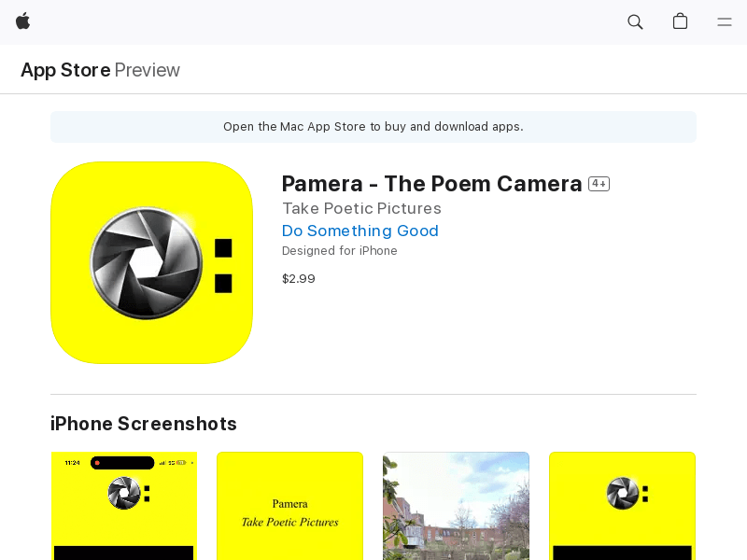Click the shutter icon in the first screenshot

tap(124, 493)
